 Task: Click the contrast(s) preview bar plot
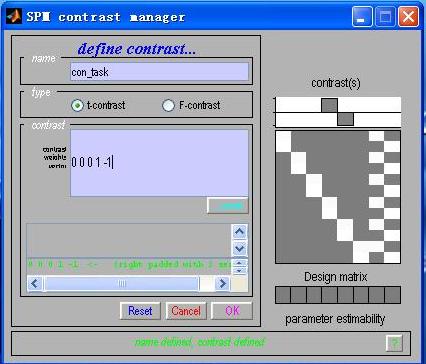point(338,112)
